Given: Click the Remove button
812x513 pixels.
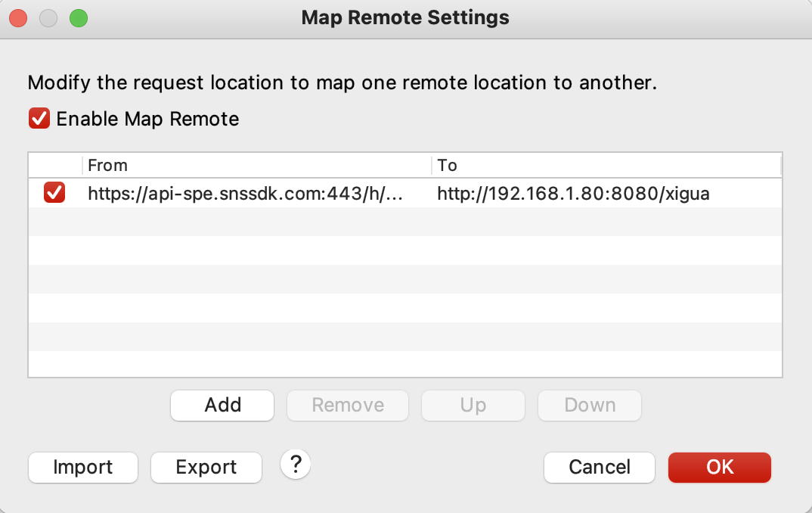Looking at the screenshot, I should click(x=348, y=405).
